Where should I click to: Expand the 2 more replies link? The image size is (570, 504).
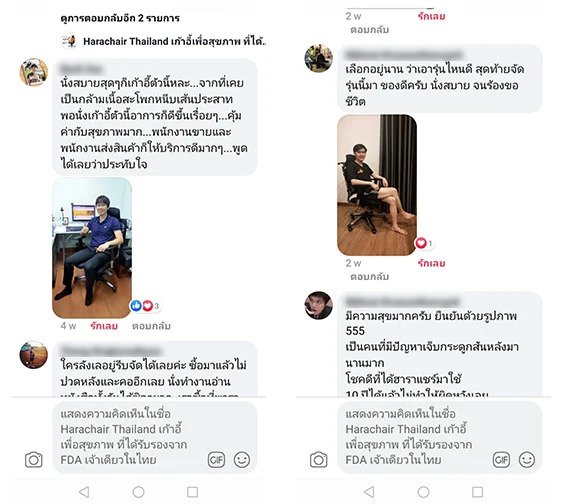point(120,18)
